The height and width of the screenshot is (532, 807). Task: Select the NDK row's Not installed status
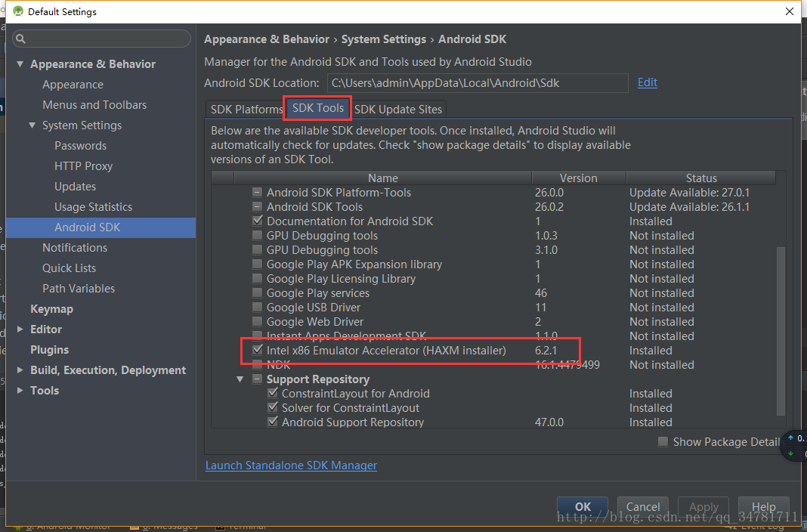point(661,365)
